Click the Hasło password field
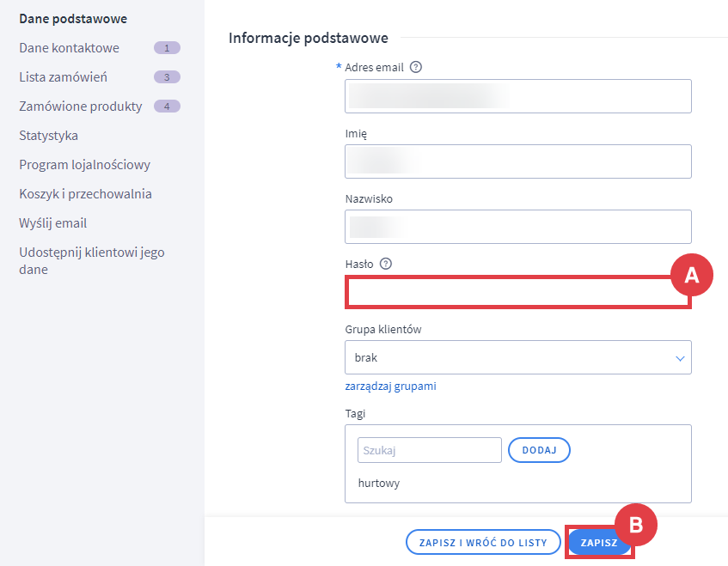Screen dimensions: 728x566 517,293
